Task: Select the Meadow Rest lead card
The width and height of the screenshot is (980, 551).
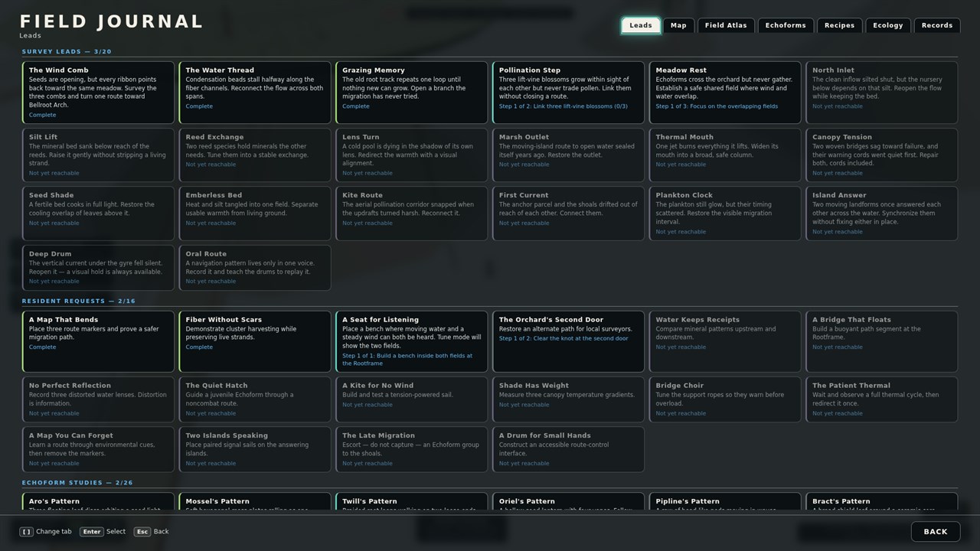Action: coord(725,93)
